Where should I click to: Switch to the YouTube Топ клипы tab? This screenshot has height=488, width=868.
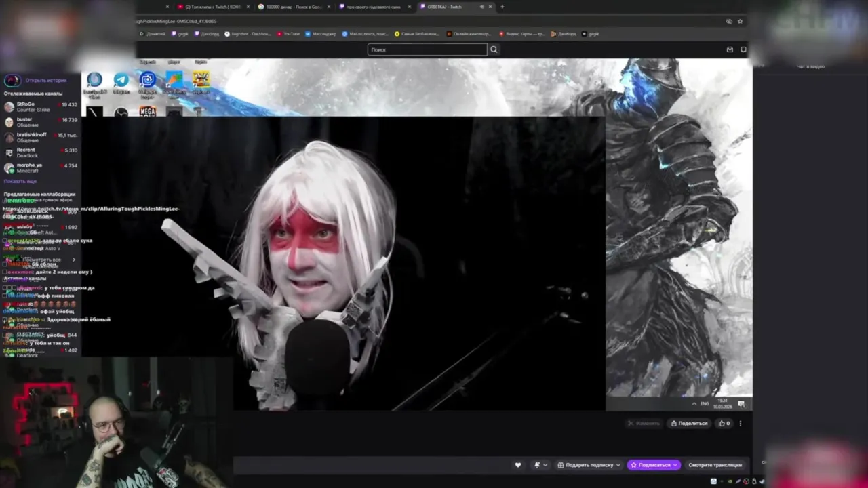(x=212, y=7)
